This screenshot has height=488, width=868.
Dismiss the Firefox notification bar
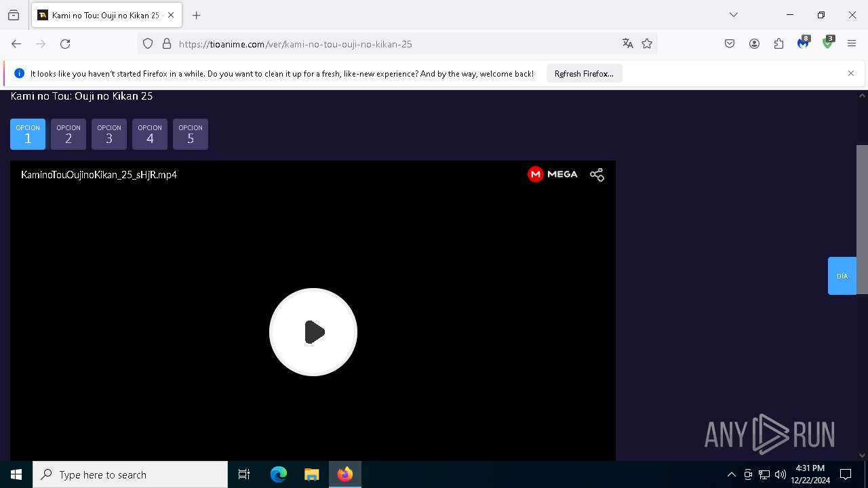[x=851, y=73]
